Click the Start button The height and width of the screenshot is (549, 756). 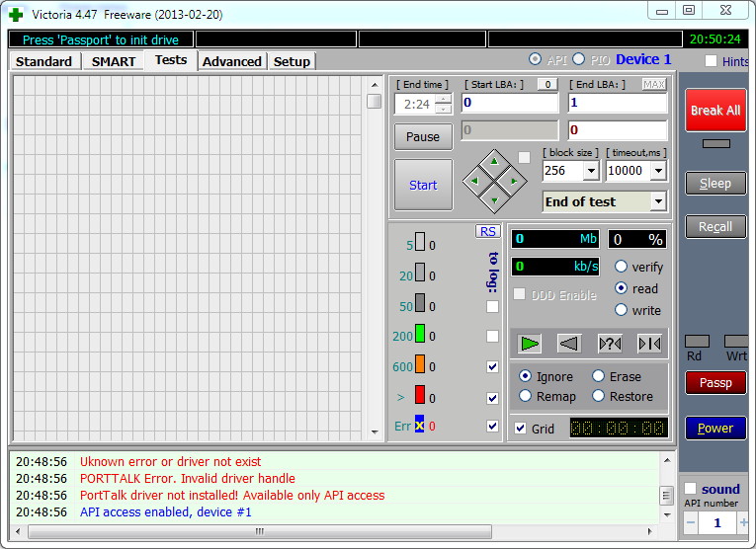tap(423, 185)
